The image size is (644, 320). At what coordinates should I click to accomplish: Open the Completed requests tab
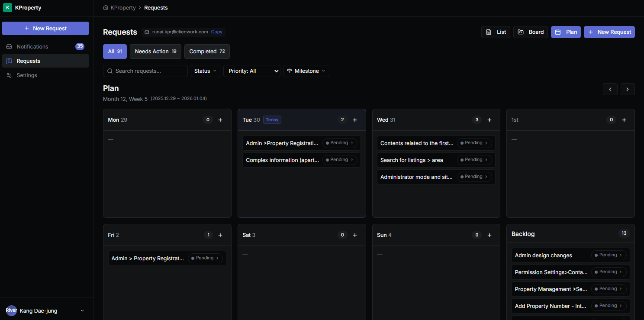tap(207, 52)
